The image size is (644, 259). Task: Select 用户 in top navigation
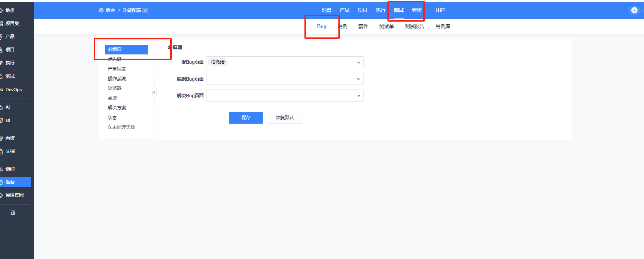click(441, 10)
